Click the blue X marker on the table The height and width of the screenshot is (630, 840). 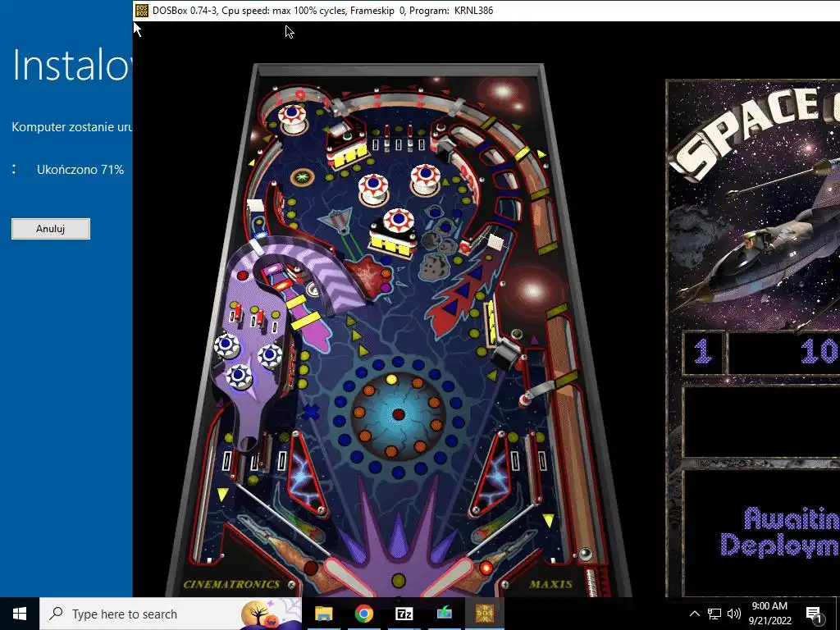[311, 413]
